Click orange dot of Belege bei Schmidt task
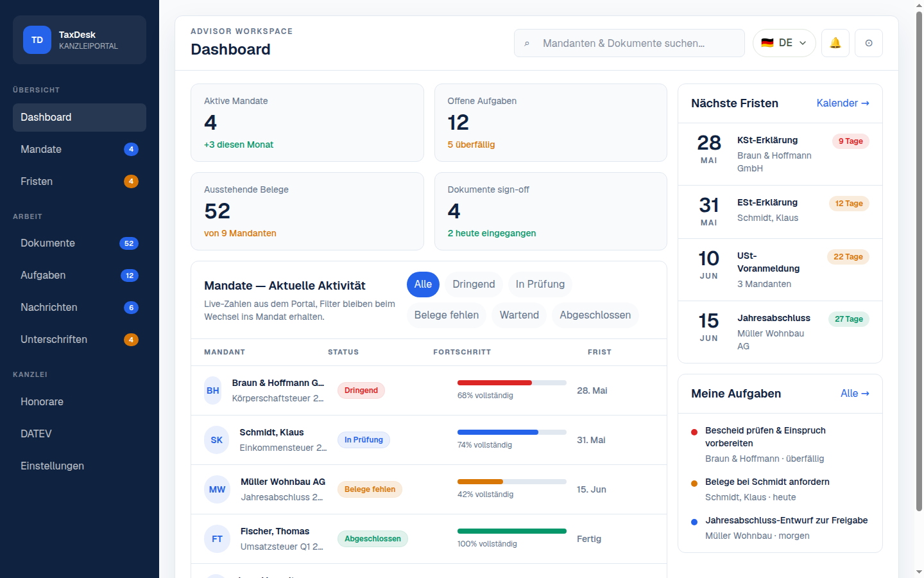This screenshot has height=578, width=924. point(694,484)
